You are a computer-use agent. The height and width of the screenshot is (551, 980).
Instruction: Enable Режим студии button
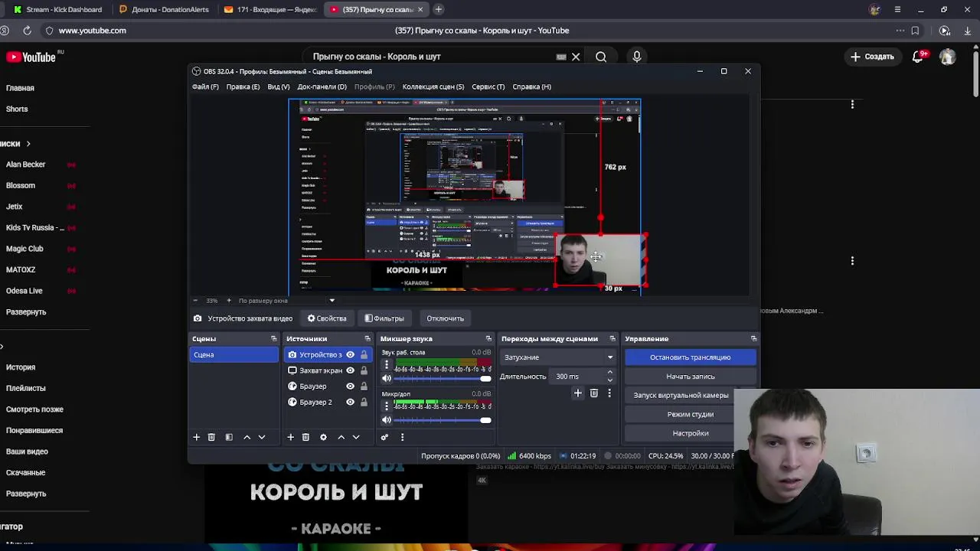pos(690,414)
